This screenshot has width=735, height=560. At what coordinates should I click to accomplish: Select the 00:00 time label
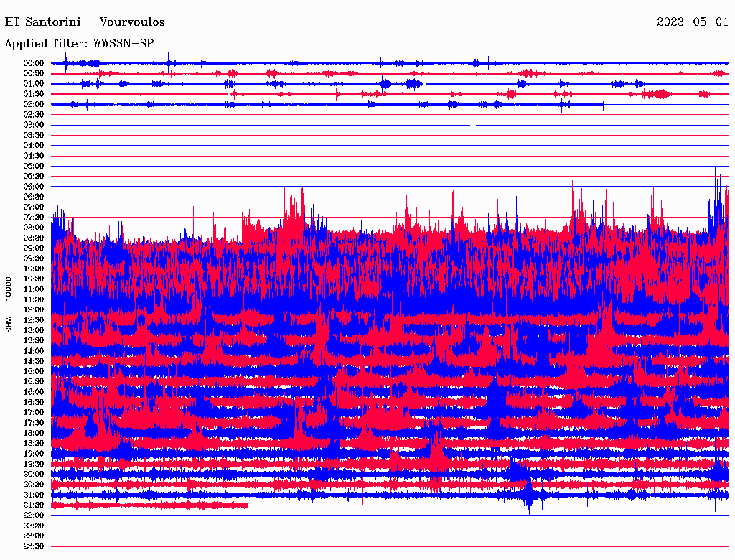pyautogui.click(x=34, y=63)
